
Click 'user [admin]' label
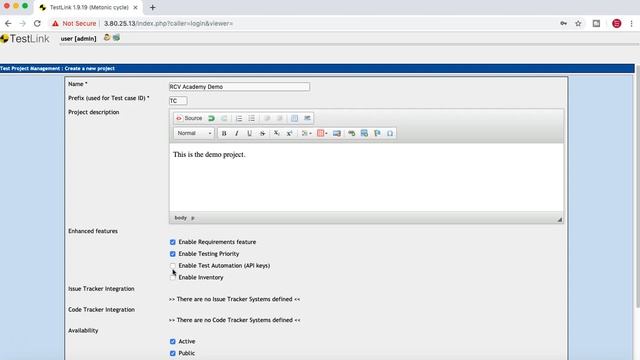[x=78, y=39]
